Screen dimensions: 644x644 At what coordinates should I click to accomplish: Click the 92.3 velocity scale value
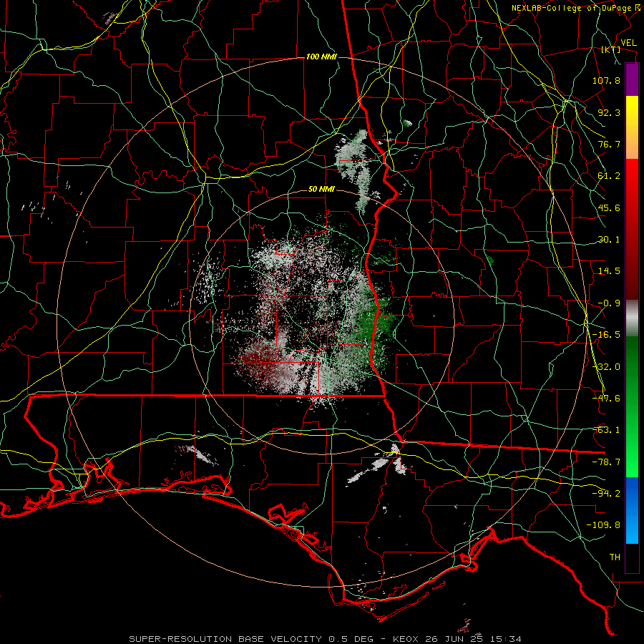(x=609, y=112)
